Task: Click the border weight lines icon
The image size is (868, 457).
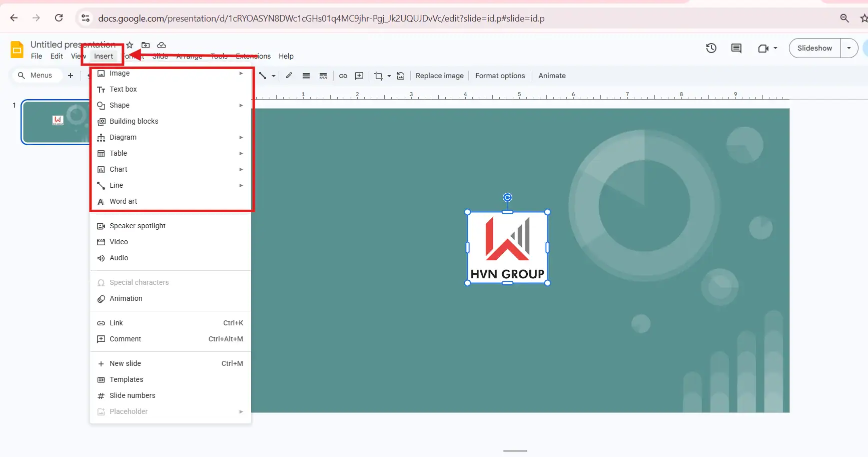Action: click(306, 76)
